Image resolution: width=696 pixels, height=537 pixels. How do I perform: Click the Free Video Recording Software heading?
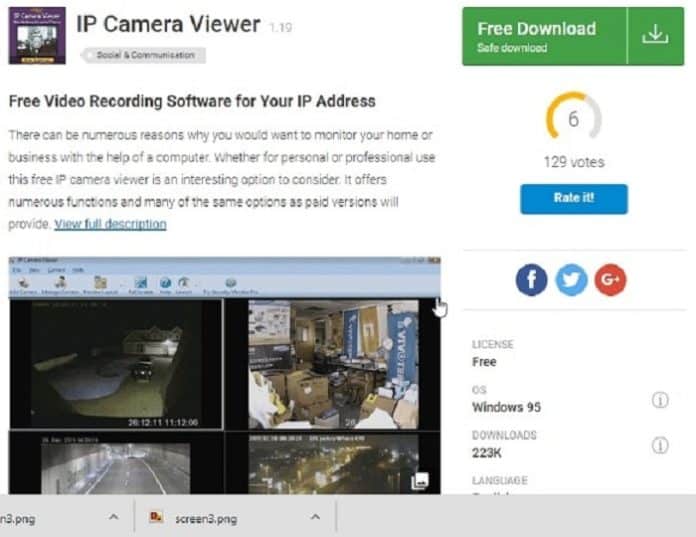click(x=192, y=101)
